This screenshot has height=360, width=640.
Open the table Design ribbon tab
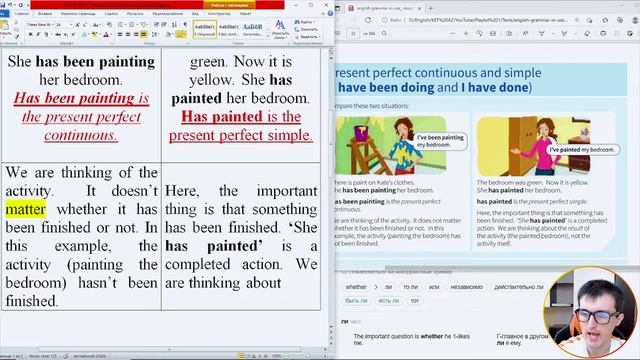[219, 13]
